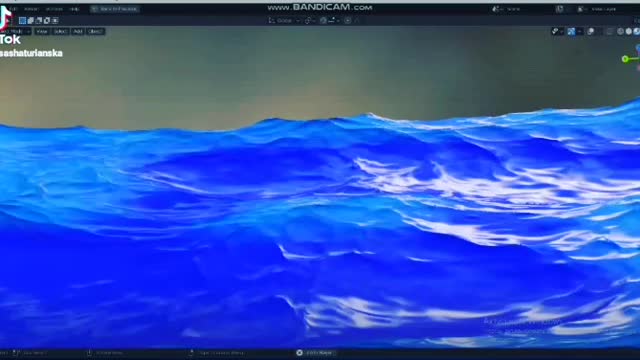Select the second selection mode icon (Extend selection)
The image size is (640, 360).
pos(31,20)
